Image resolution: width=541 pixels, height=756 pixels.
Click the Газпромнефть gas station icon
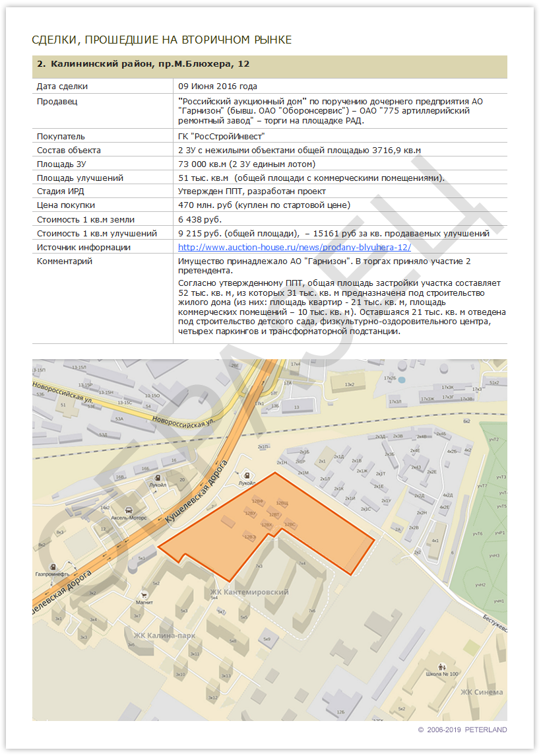53,567
